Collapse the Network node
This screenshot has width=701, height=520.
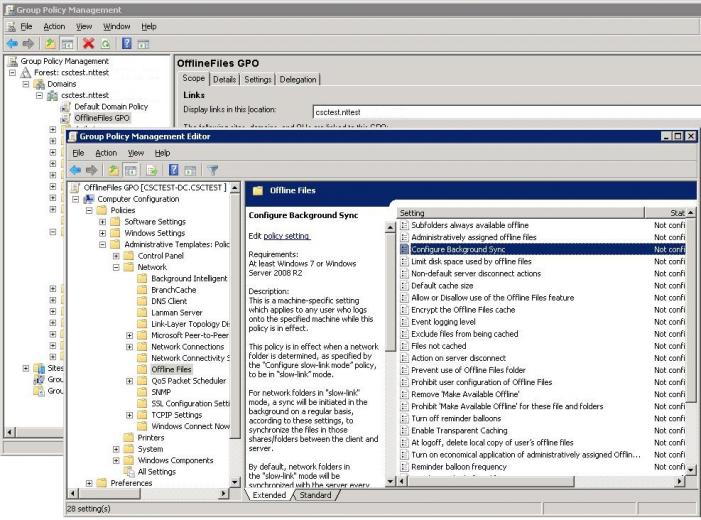tap(116, 267)
